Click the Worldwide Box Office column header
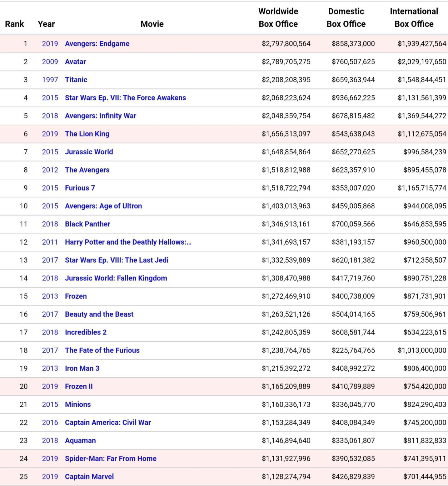 [x=278, y=18]
